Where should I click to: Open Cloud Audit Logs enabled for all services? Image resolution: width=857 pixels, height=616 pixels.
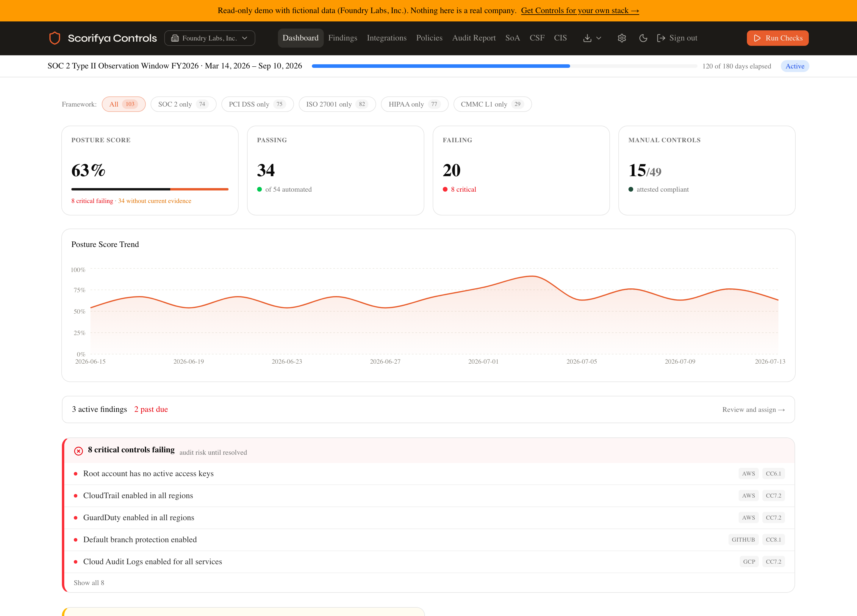point(429,562)
